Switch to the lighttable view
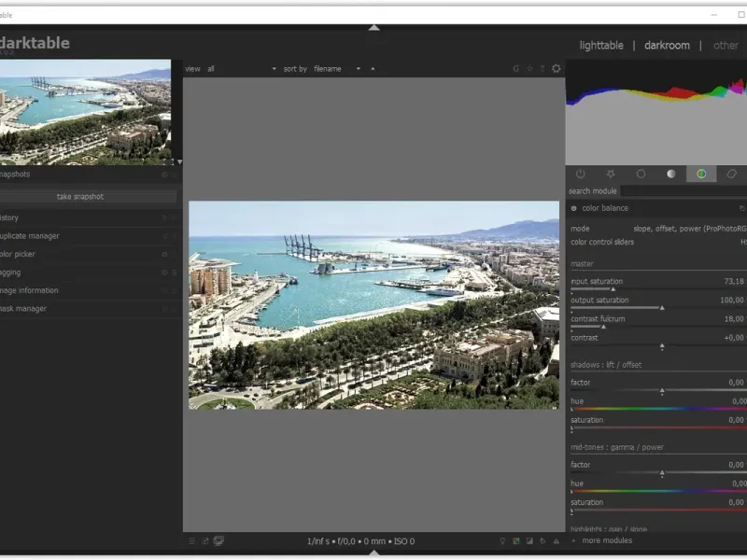This screenshot has width=747, height=560. (601, 45)
